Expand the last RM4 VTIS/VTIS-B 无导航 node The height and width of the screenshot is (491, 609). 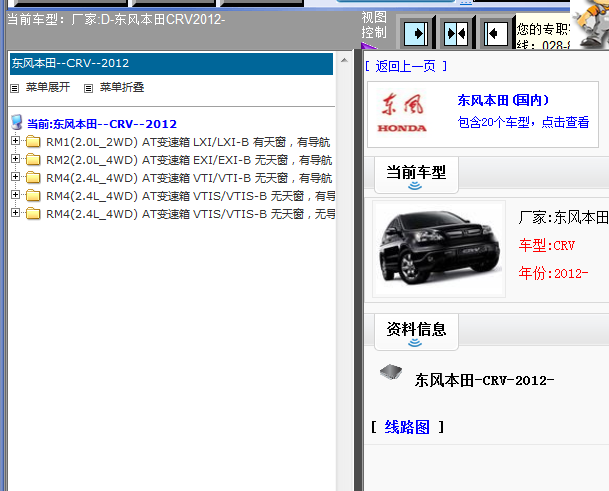tap(16, 212)
